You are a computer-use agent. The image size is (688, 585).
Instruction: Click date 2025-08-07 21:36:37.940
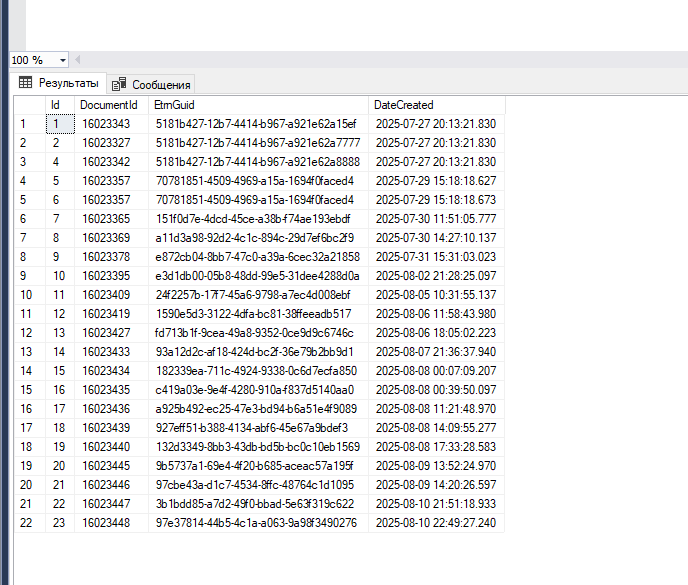437,352
